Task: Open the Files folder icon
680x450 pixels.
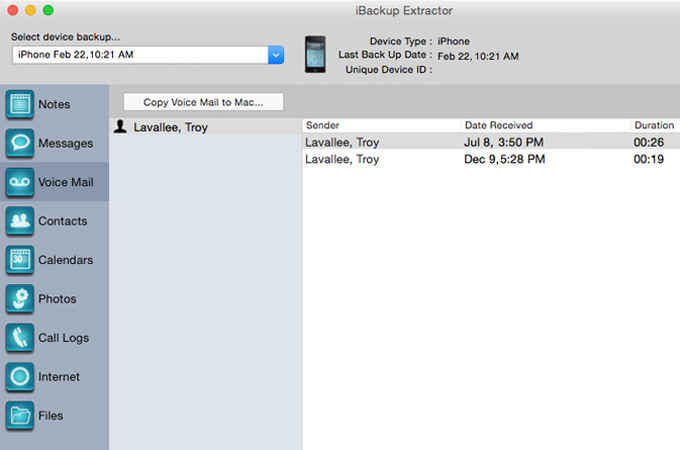Action: [20, 415]
